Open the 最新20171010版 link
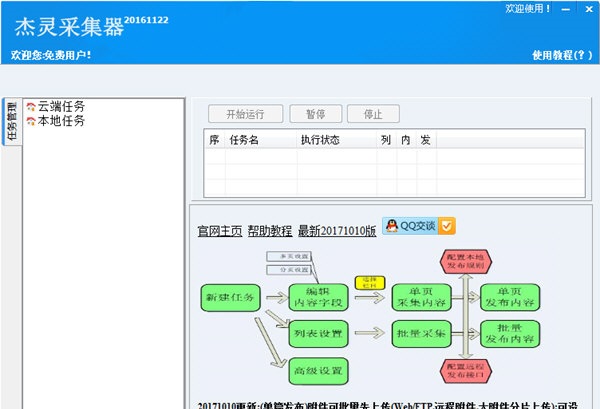This screenshot has width=600, height=409. (337, 231)
